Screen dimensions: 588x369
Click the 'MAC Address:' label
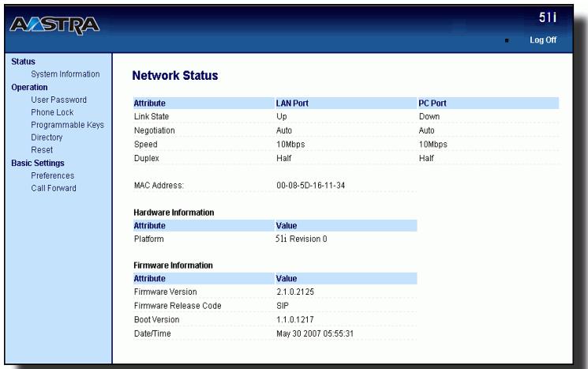[159, 185]
